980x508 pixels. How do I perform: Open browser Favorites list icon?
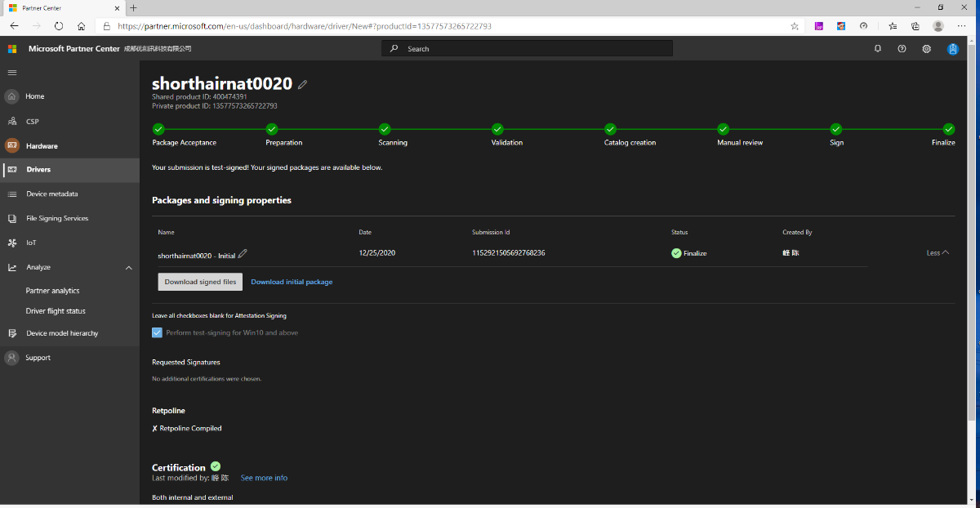coord(893,26)
